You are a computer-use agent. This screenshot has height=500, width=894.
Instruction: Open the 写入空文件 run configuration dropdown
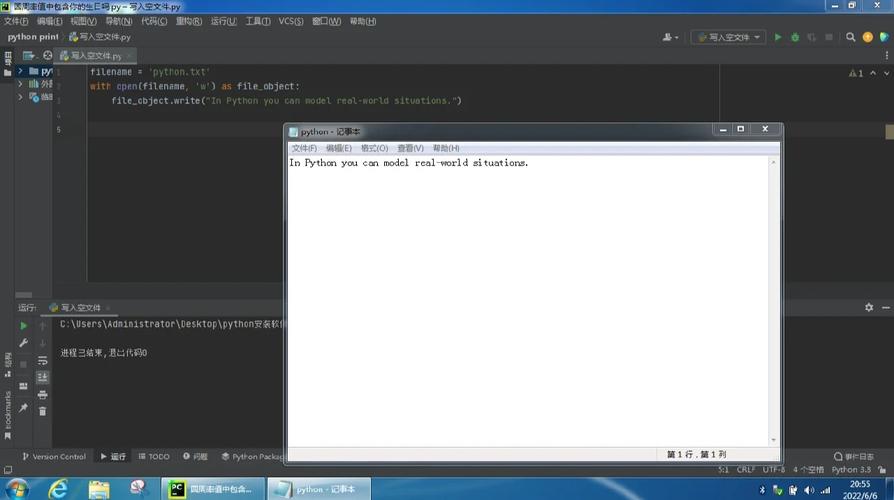[x=729, y=37]
